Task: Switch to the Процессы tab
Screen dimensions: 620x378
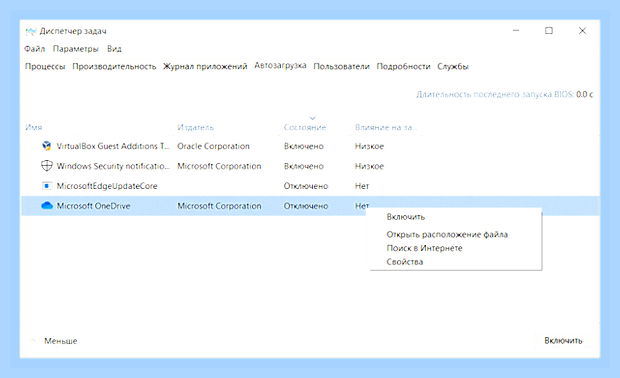Action: pos(45,66)
